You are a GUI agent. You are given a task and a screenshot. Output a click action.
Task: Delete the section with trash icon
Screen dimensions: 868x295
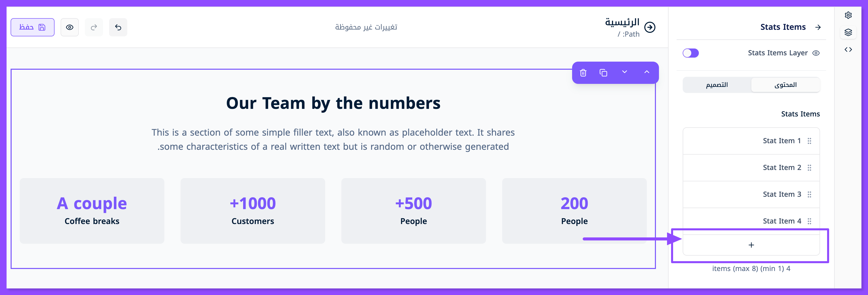point(583,72)
